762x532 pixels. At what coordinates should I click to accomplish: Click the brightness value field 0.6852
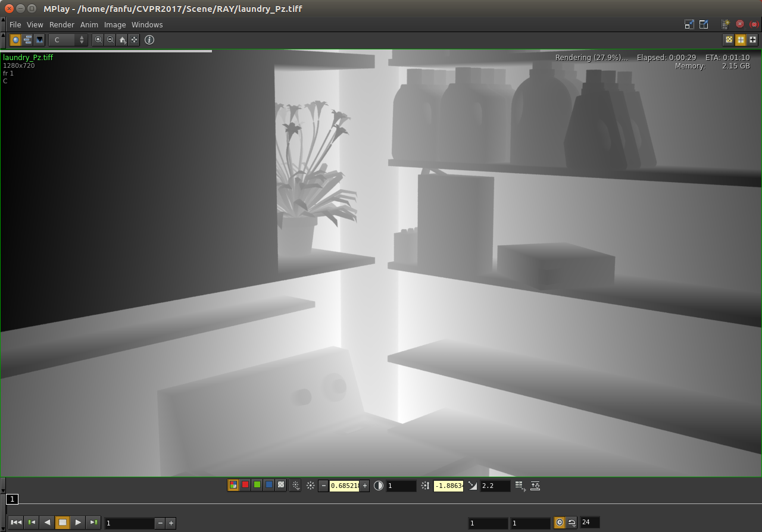(344, 486)
